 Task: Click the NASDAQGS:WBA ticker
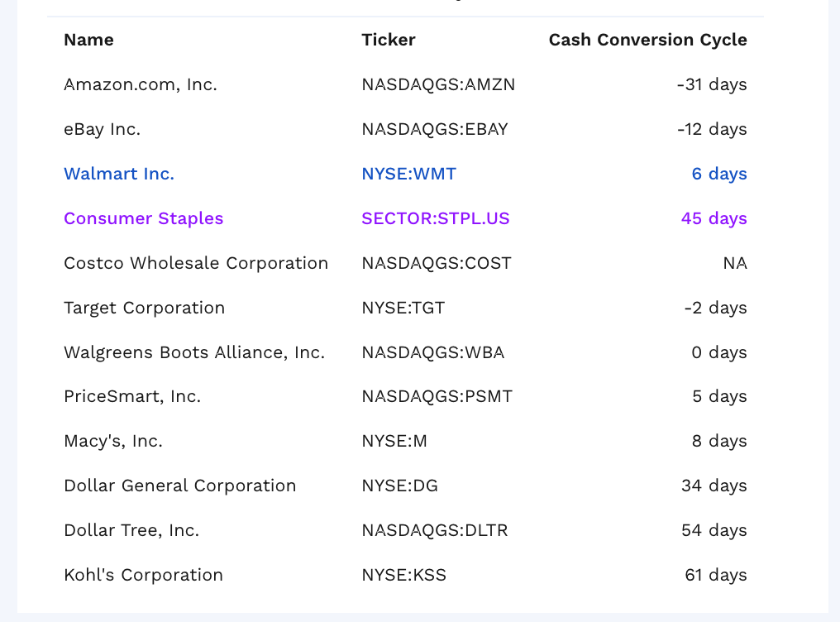click(433, 352)
